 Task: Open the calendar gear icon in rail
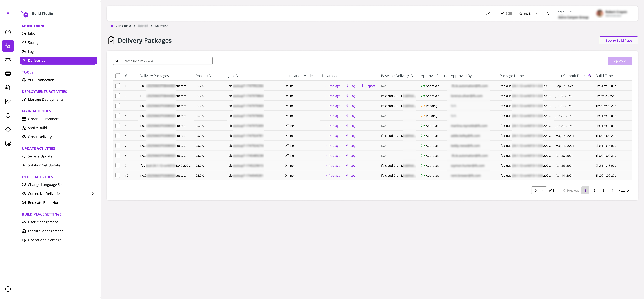click(x=8, y=144)
